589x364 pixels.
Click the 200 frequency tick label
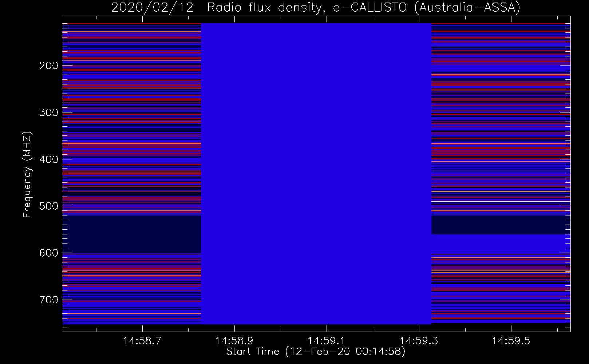pyautogui.click(x=49, y=66)
